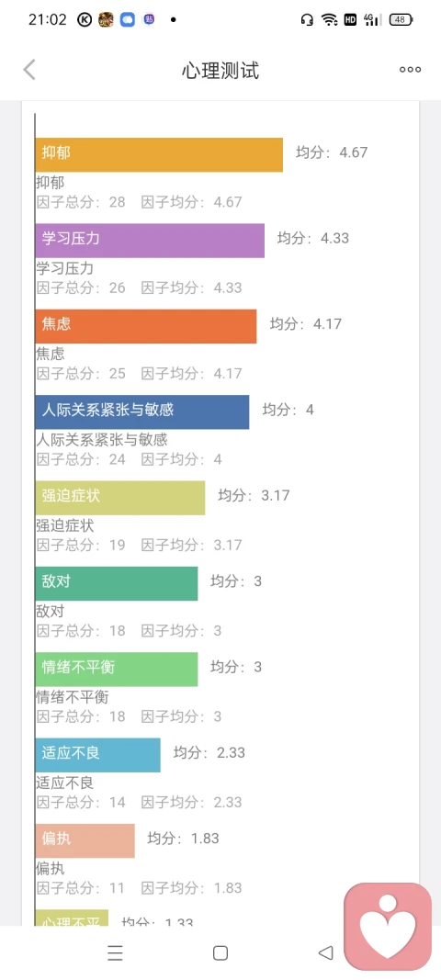The width and height of the screenshot is (441, 980).
Task: Open the three-dot more options menu
Action: tap(411, 70)
